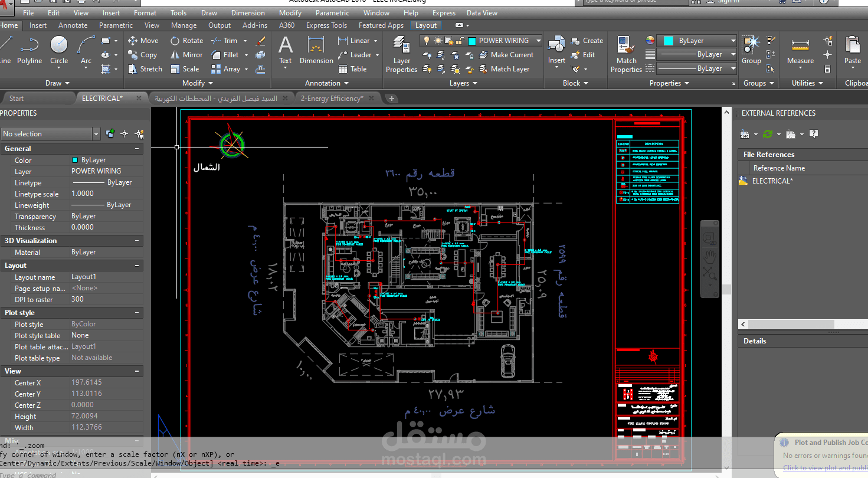Image resolution: width=868 pixels, height=478 pixels.
Task: Click the Erase tool icon
Action: pos(260,41)
